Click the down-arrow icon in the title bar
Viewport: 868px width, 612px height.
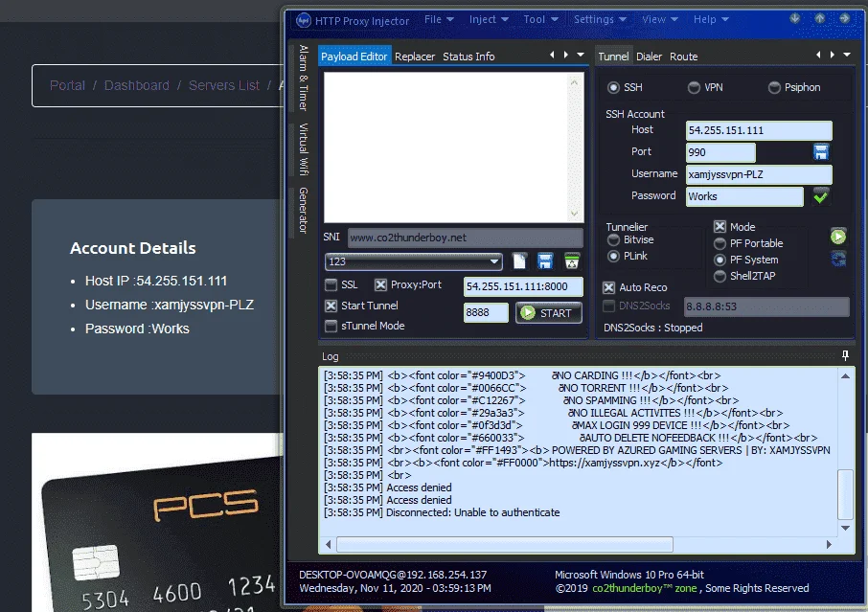point(795,18)
